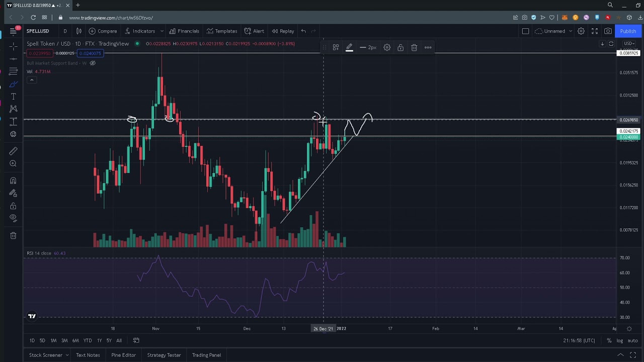644x362 pixels.
Task: Select the 1D date range
Action: (x=32, y=340)
